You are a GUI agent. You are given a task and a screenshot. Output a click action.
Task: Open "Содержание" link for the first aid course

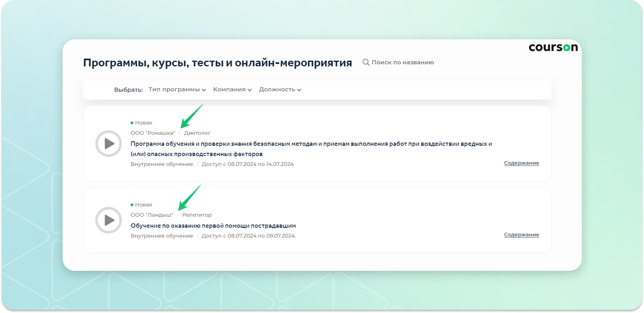[521, 235]
